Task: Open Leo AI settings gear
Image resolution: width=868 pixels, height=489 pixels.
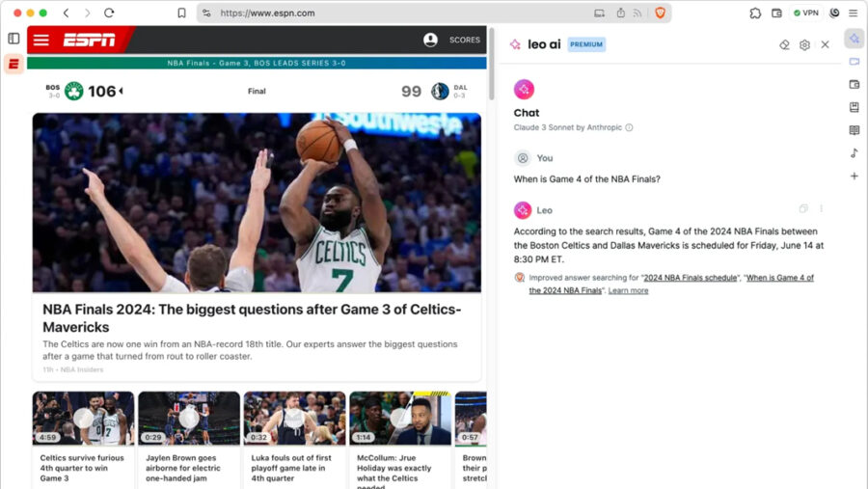Action: [x=804, y=45]
